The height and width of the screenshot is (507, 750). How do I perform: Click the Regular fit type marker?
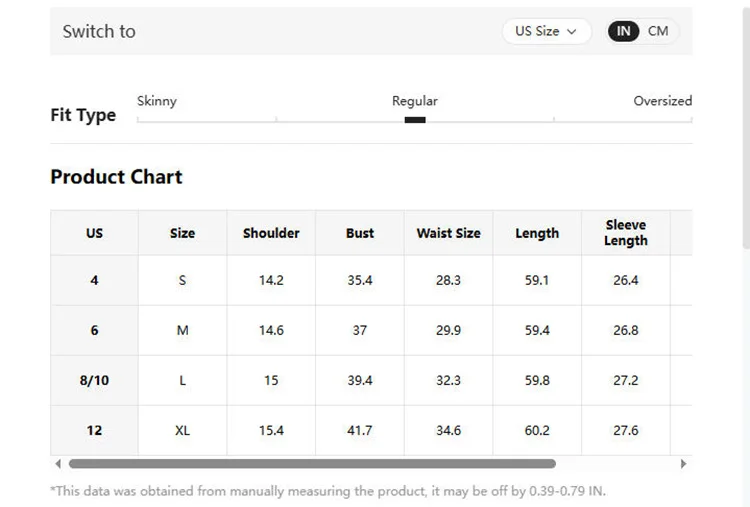[x=415, y=120]
